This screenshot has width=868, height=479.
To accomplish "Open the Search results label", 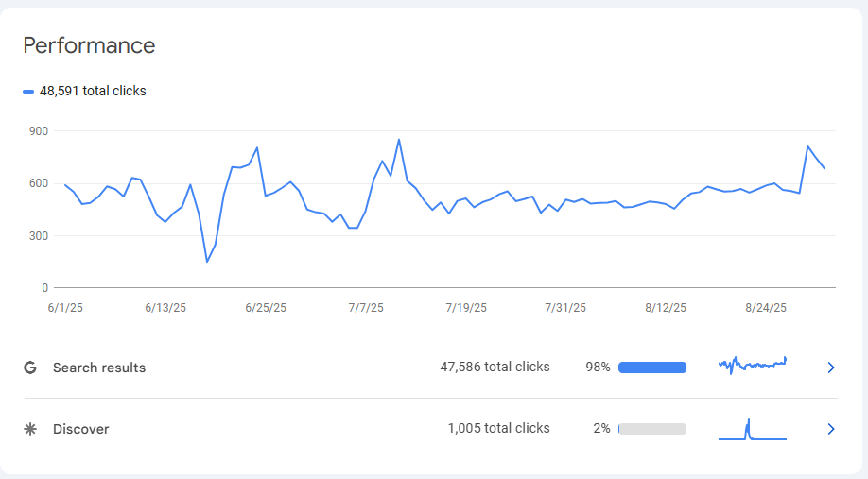I will (x=99, y=368).
